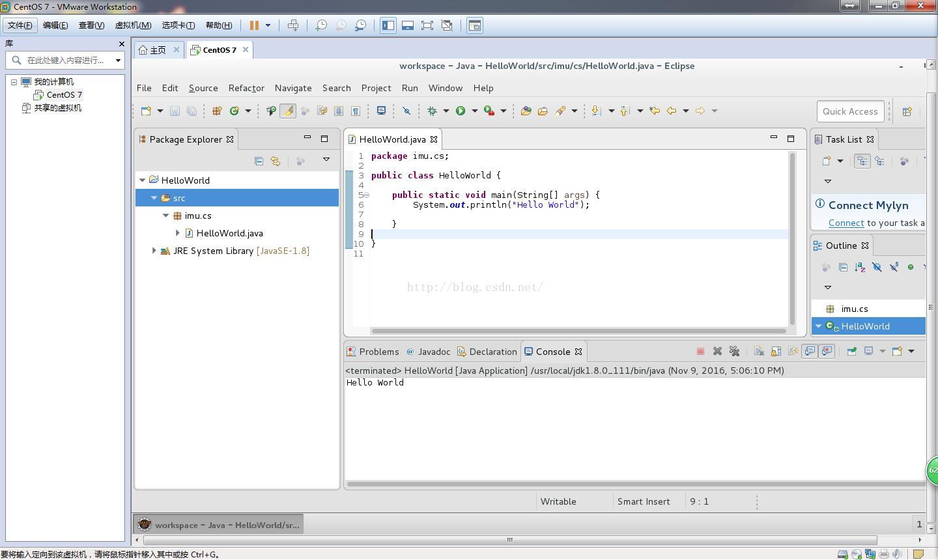Click the Connect link under Connect Mylyn
Viewport: 938px width, 560px height.
pos(846,223)
